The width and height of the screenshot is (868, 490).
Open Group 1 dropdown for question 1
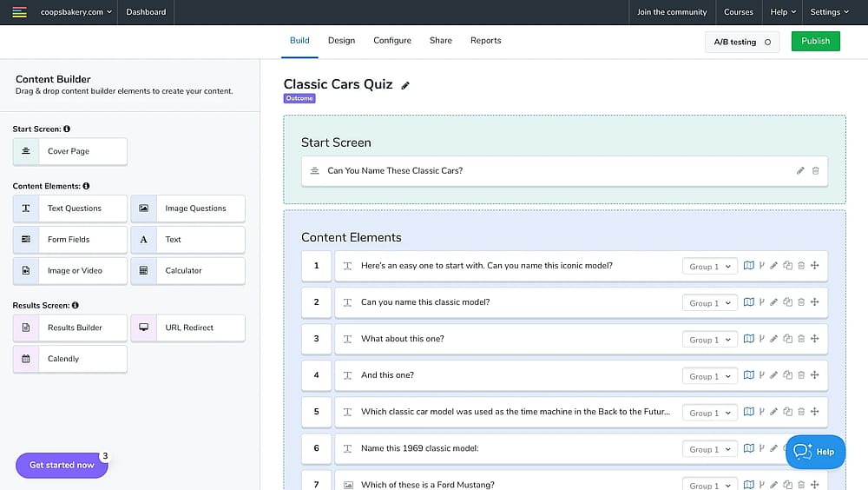click(x=710, y=267)
